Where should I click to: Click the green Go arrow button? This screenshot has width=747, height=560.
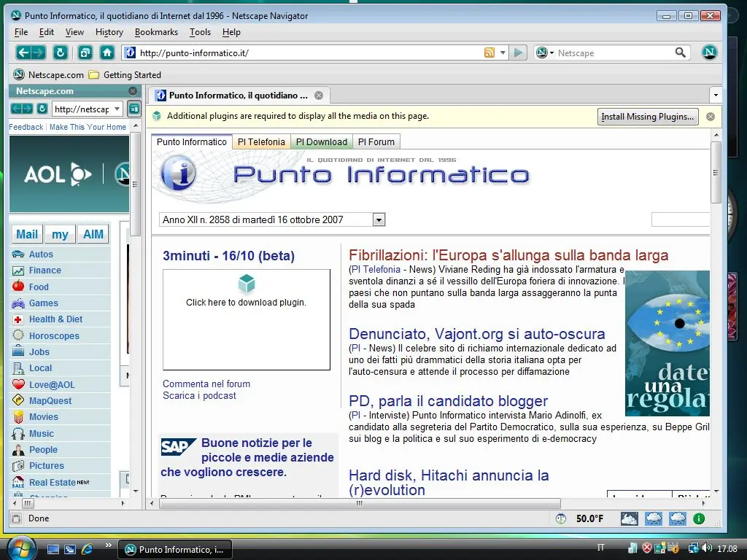tap(519, 52)
